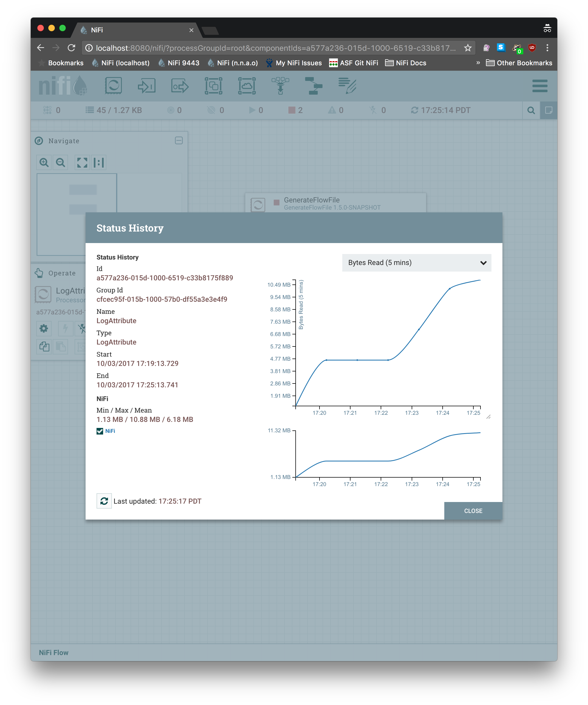This screenshot has height=705, width=588.
Task: Click the Output Port toolbar icon
Action: [x=180, y=86]
